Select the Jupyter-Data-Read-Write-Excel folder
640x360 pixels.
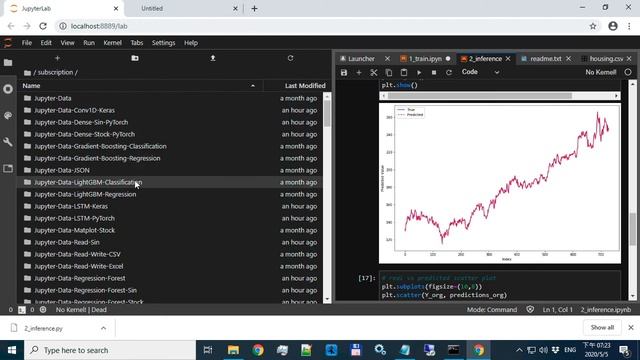[x=169, y=266]
